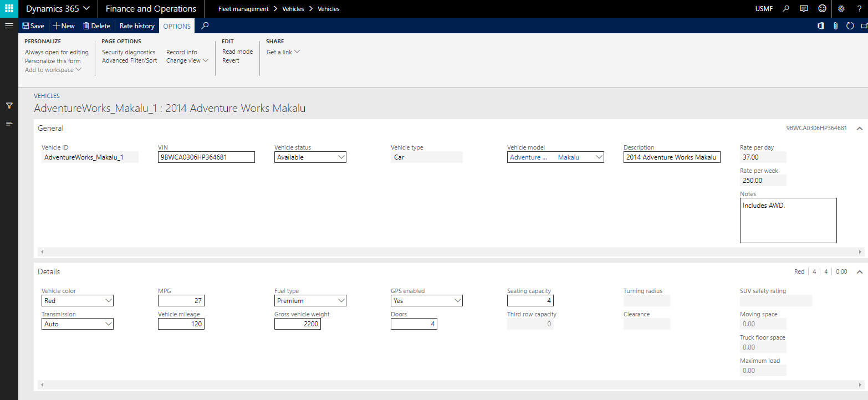Collapse the Details section chevron
The width and height of the screenshot is (868, 400).
coord(859,271)
